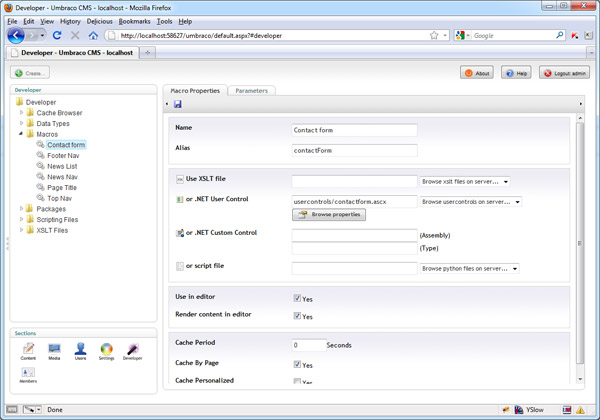
Task: Open the Media section icon
Action: 54,351
